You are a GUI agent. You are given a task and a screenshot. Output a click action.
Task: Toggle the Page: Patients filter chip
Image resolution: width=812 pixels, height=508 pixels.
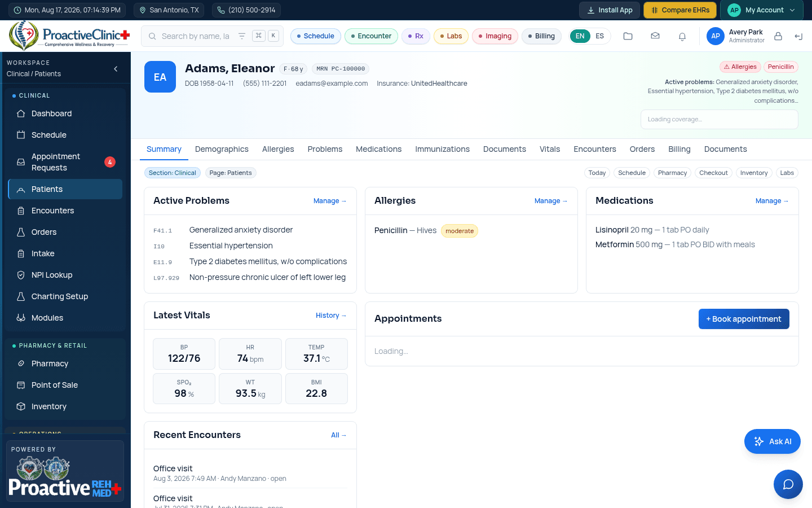point(231,173)
